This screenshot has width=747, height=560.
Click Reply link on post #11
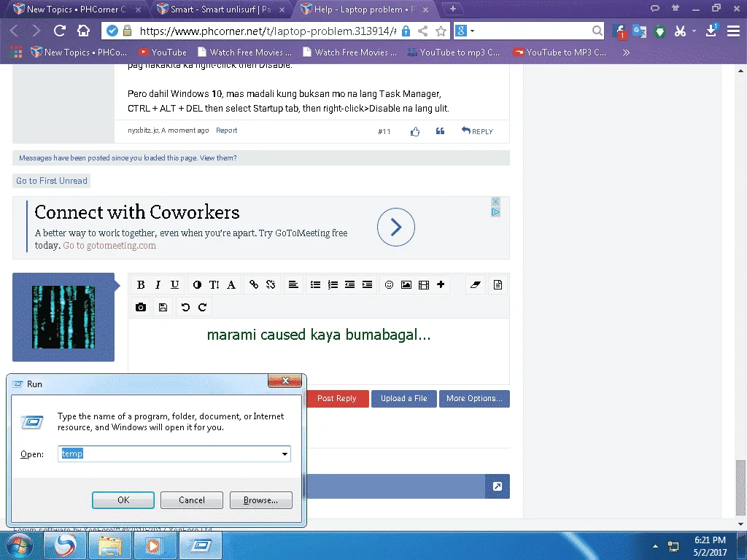[x=477, y=131]
